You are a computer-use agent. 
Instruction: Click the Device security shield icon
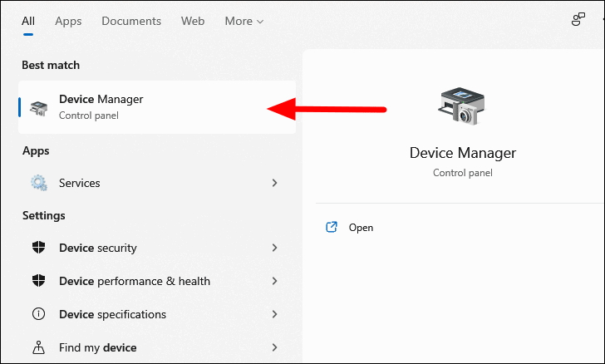38,248
